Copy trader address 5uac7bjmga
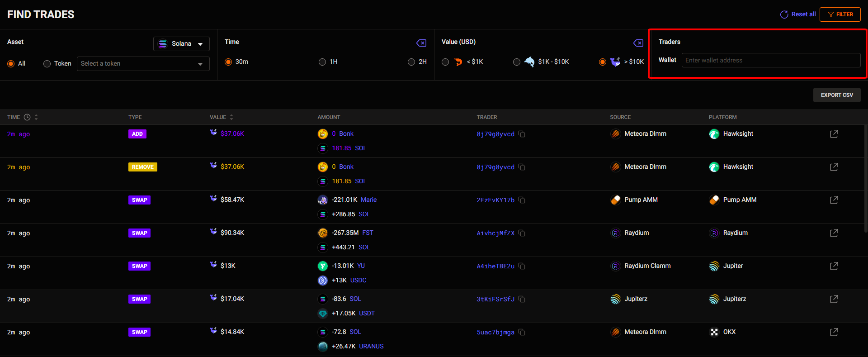 coord(522,332)
